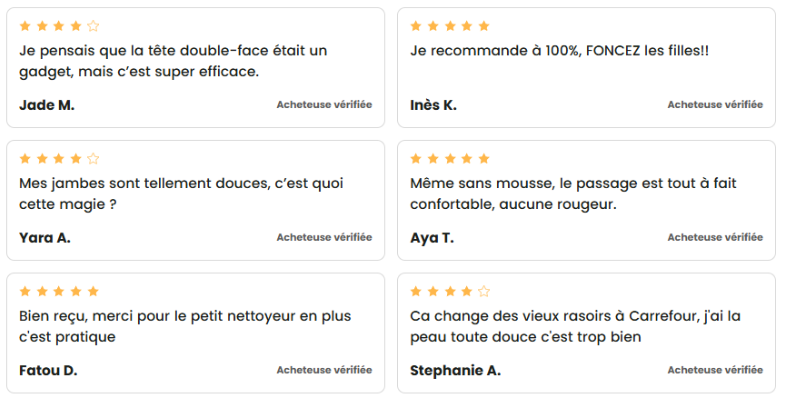Click the review text mentioning 'petit nettoyeur'

[185, 326]
